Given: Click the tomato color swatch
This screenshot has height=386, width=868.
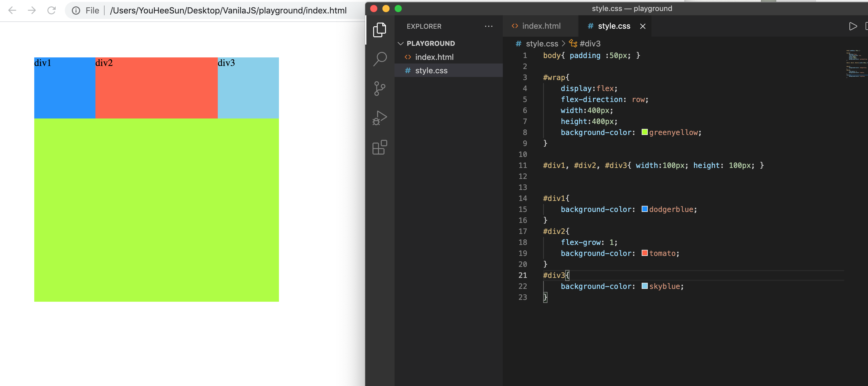Looking at the screenshot, I should click(644, 253).
